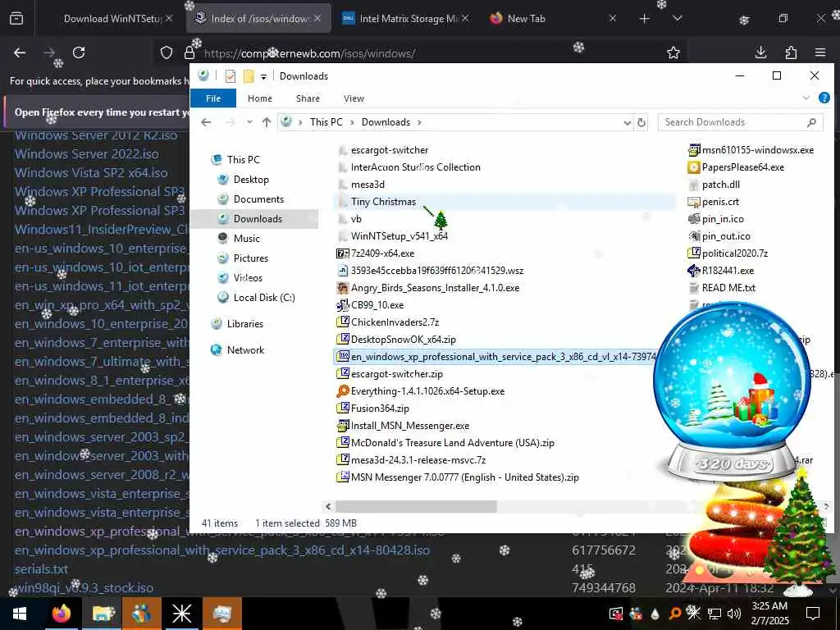Select Pictures in navigation pane

pyautogui.click(x=251, y=258)
